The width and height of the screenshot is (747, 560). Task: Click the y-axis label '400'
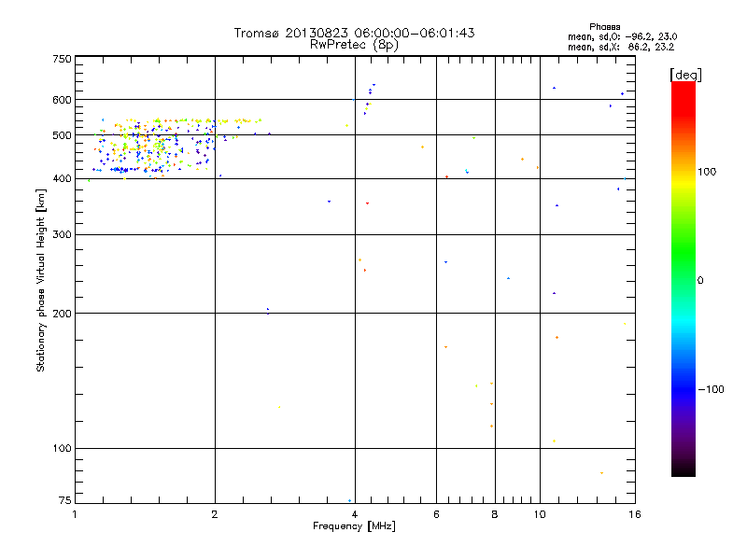(62, 178)
